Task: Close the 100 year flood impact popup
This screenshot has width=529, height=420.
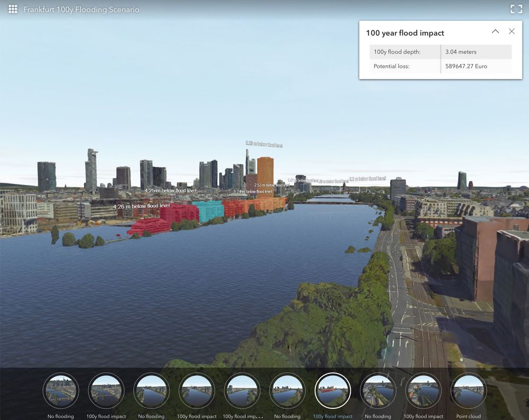Action: [512, 31]
